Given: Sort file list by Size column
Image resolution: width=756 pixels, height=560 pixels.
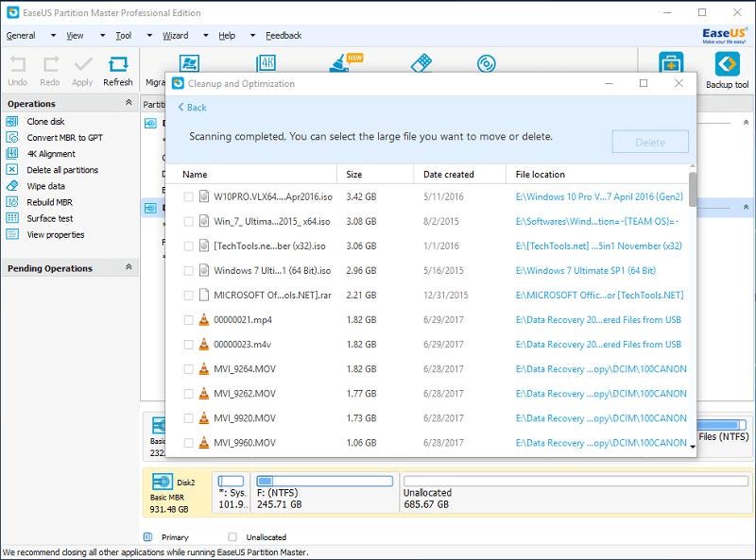Looking at the screenshot, I should pyautogui.click(x=354, y=175).
